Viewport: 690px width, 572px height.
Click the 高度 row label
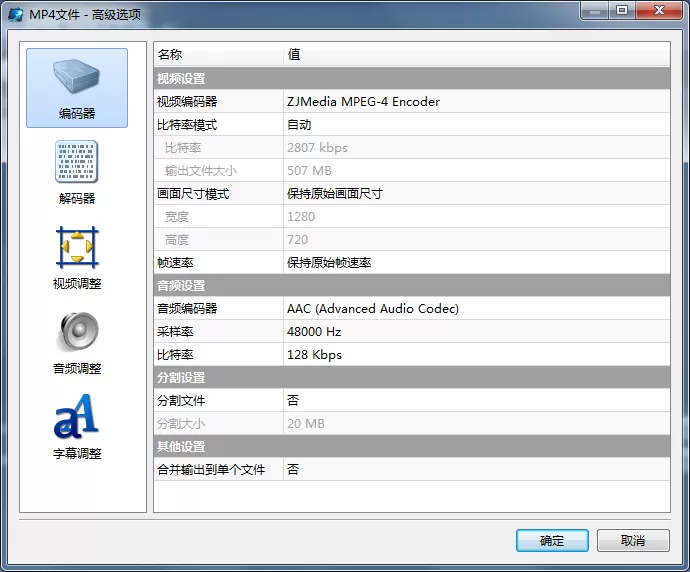coord(177,240)
